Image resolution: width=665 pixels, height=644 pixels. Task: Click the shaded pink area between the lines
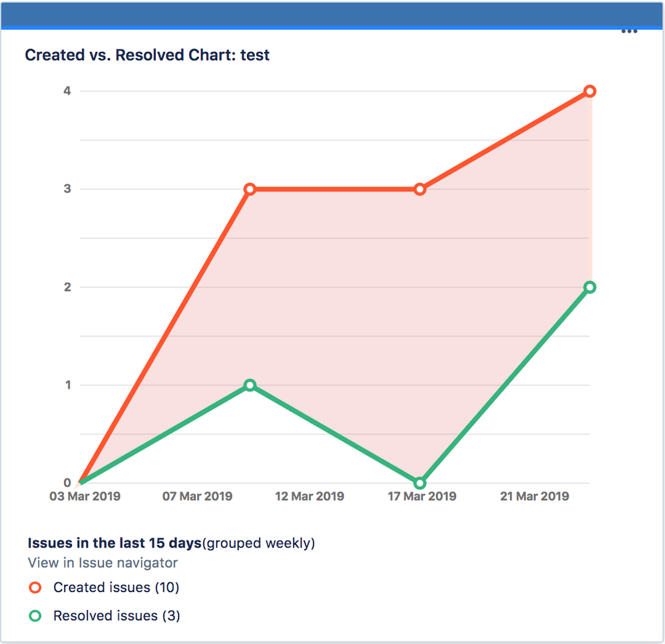pyautogui.click(x=333, y=299)
